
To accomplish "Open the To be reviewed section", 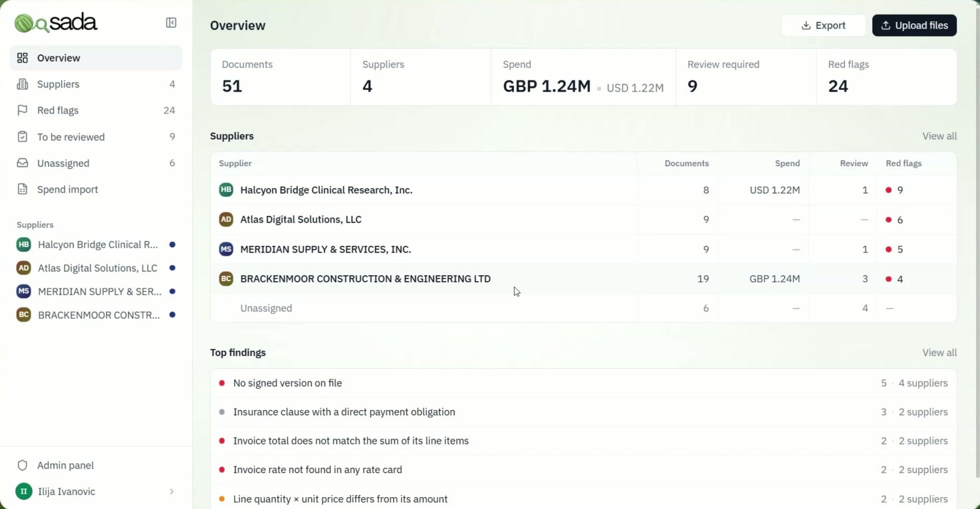I will point(96,137).
